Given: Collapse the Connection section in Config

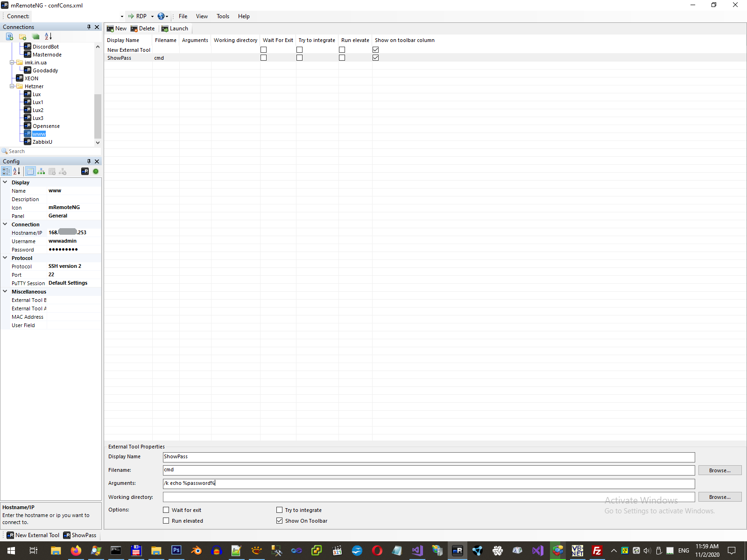Looking at the screenshot, I should 5,224.
